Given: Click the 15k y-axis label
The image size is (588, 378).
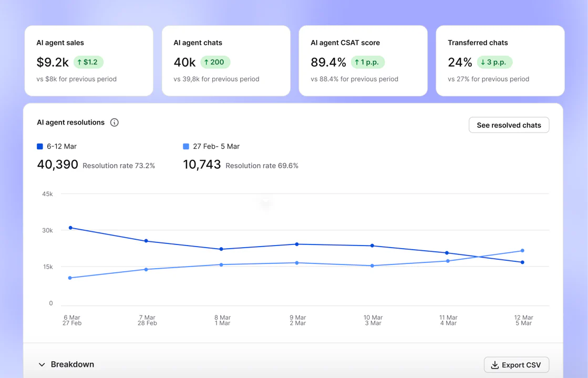Looking at the screenshot, I should coord(48,267).
